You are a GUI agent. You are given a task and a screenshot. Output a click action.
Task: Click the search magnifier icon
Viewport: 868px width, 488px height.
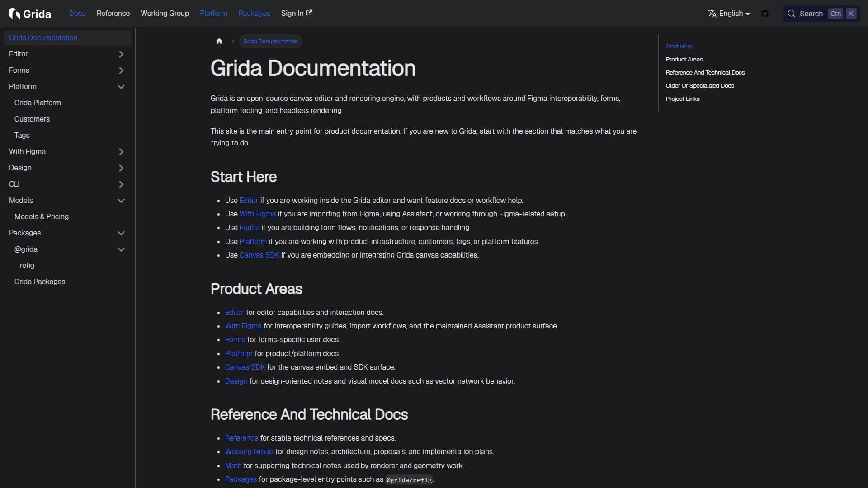792,14
